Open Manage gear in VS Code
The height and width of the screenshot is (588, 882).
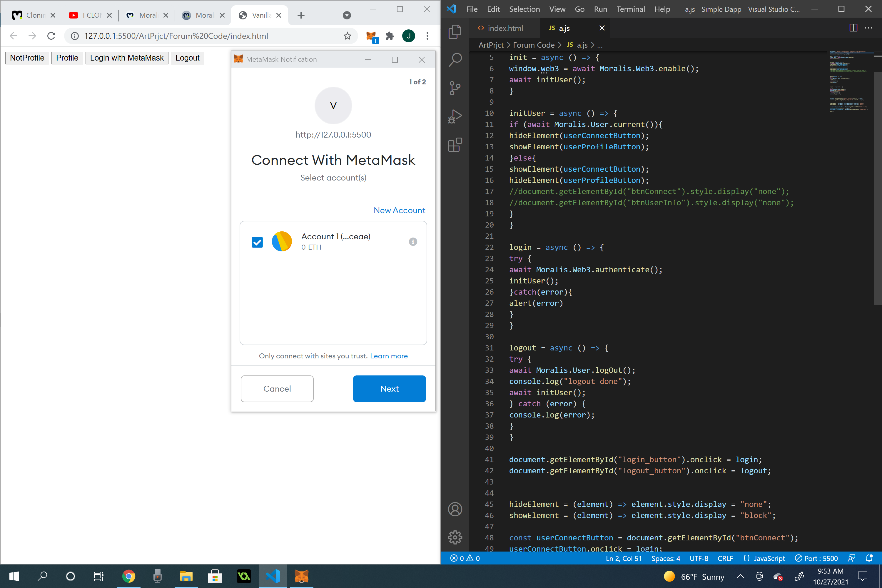tap(455, 537)
